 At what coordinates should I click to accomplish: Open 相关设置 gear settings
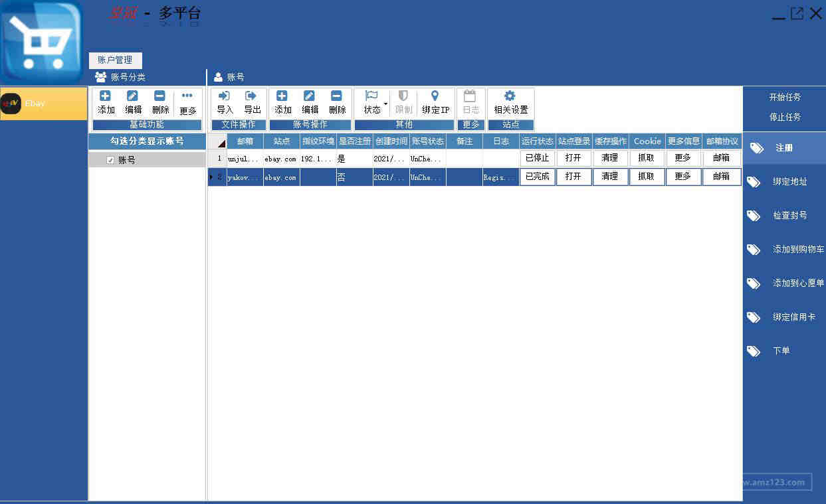click(510, 96)
